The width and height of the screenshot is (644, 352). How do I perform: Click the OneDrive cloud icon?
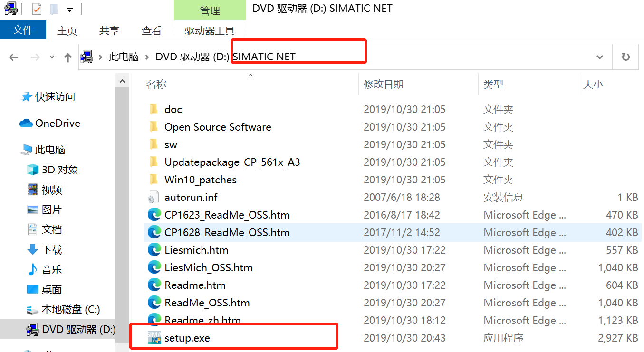click(26, 124)
